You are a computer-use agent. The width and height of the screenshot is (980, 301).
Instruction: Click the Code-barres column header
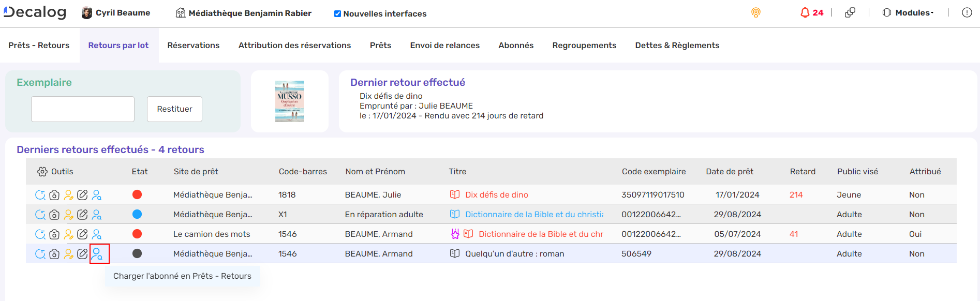click(x=303, y=172)
